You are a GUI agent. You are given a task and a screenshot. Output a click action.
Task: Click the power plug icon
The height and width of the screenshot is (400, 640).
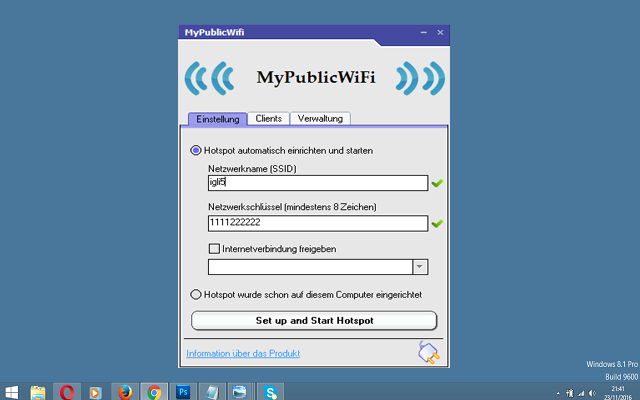coord(428,351)
